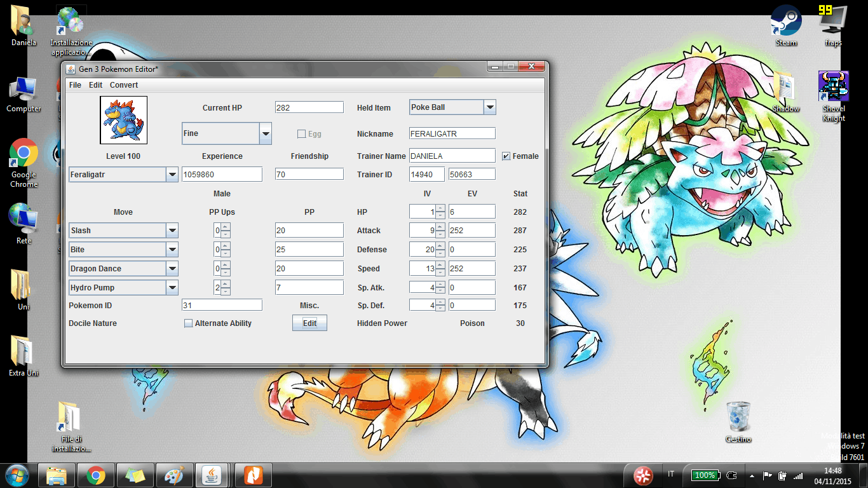The width and height of the screenshot is (868, 488).
Task: Focus the Current HP field
Action: (309, 107)
